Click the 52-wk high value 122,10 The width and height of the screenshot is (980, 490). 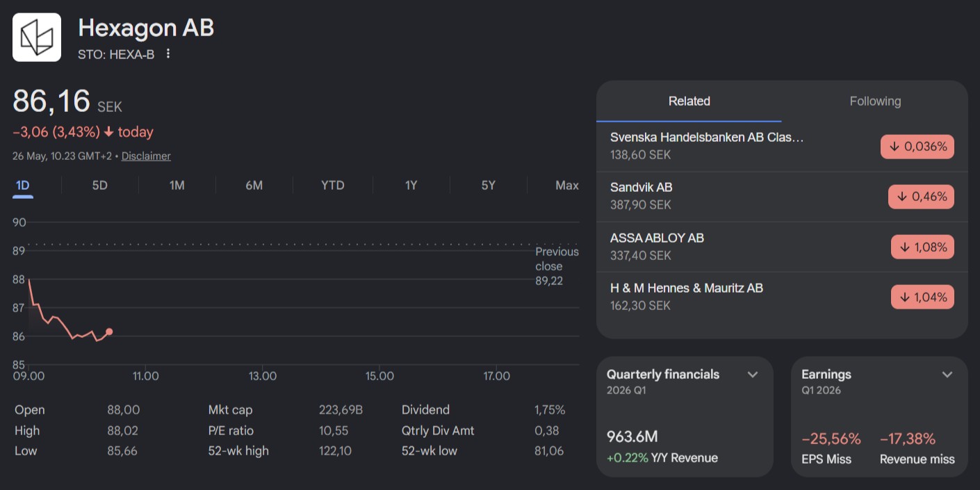tap(335, 451)
